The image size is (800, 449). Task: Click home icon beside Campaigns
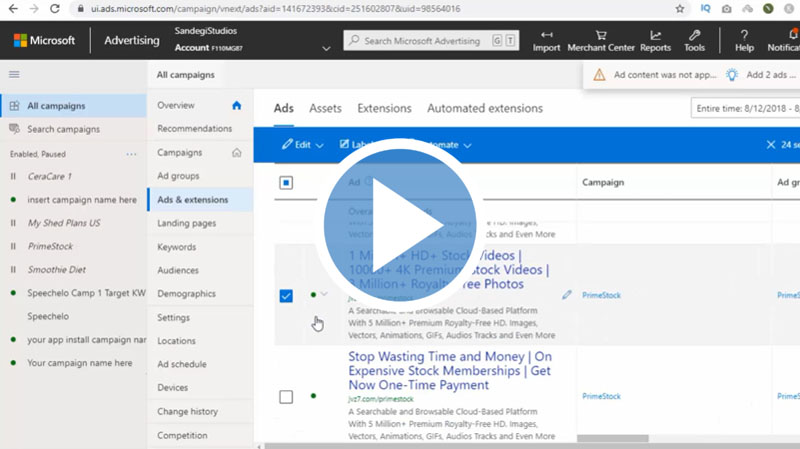click(x=236, y=153)
